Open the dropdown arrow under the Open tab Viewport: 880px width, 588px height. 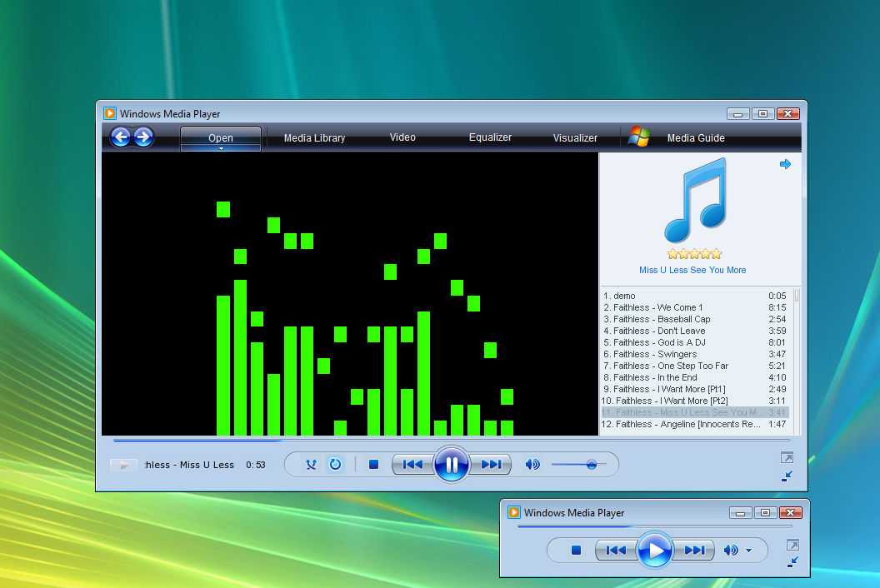click(221, 149)
